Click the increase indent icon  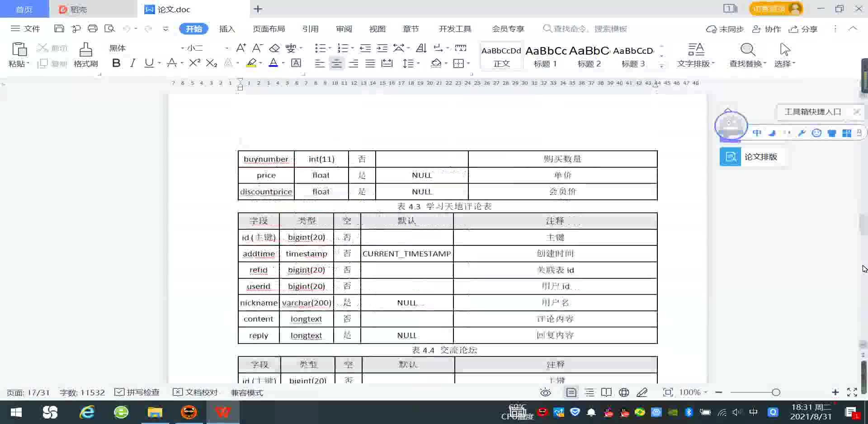point(382,48)
